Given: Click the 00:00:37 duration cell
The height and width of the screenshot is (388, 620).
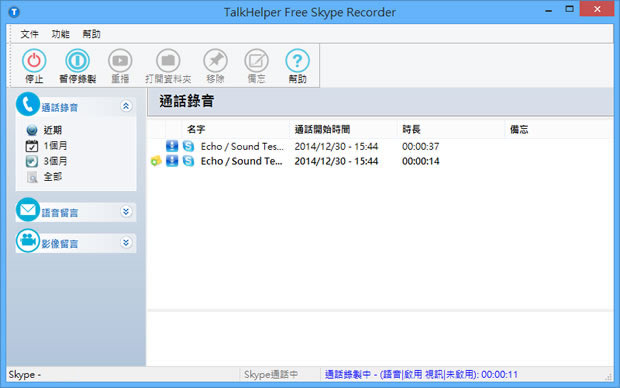Looking at the screenshot, I should click(421, 146).
